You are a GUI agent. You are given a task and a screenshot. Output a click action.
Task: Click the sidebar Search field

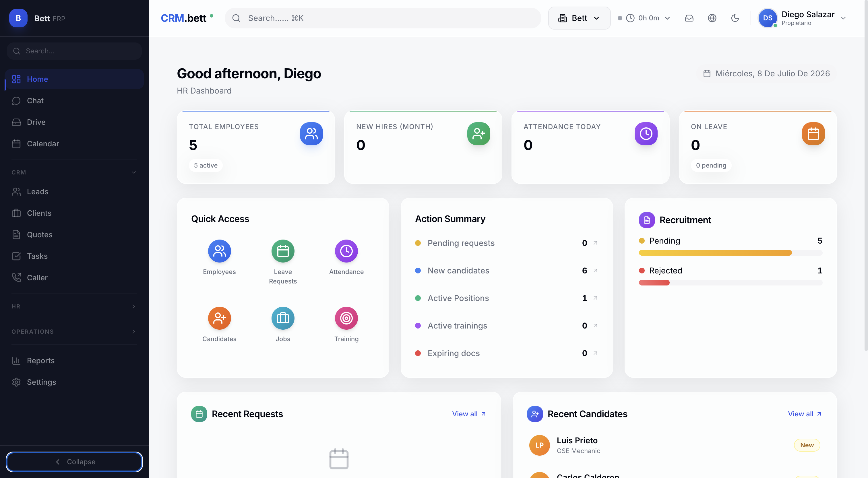(x=74, y=51)
